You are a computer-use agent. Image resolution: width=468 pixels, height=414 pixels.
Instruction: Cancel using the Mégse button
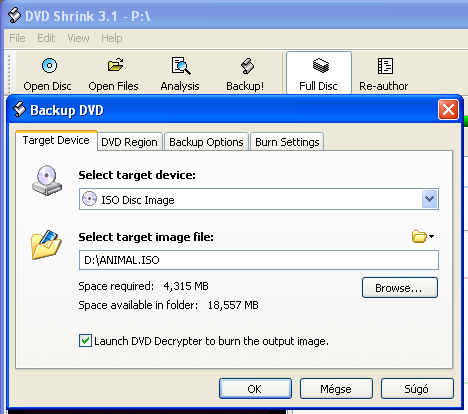tap(336, 389)
